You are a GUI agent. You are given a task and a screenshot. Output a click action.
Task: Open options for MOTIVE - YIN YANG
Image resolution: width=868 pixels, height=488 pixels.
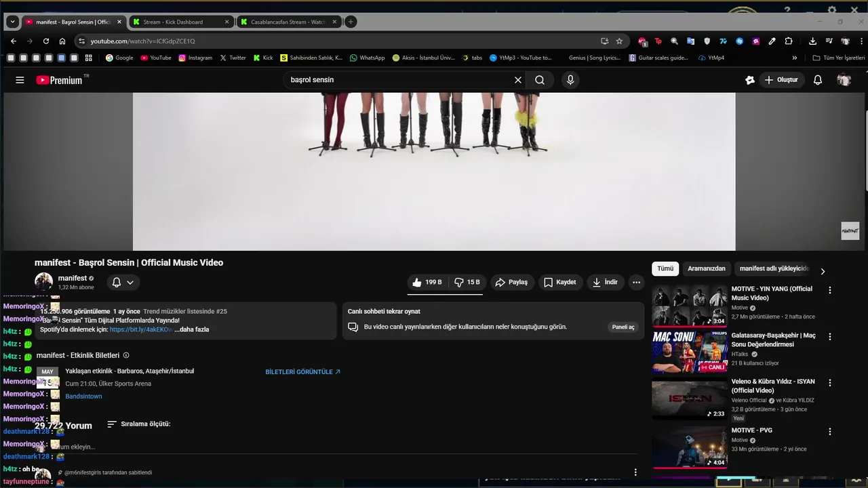(829, 290)
